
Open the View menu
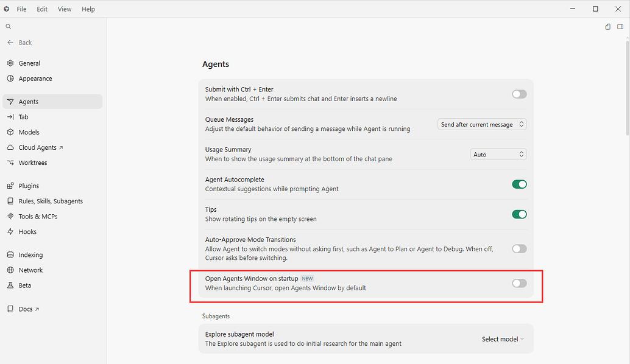click(x=65, y=9)
